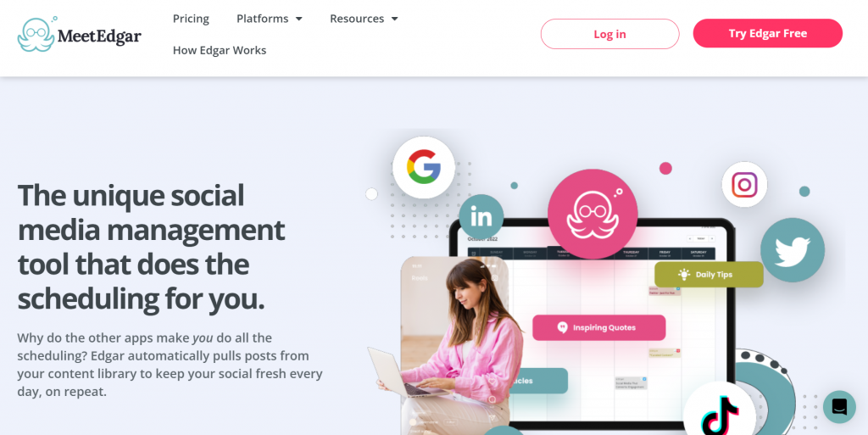Click the pink Edgar octopus circle
The width and height of the screenshot is (868, 435).
click(593, 215)
